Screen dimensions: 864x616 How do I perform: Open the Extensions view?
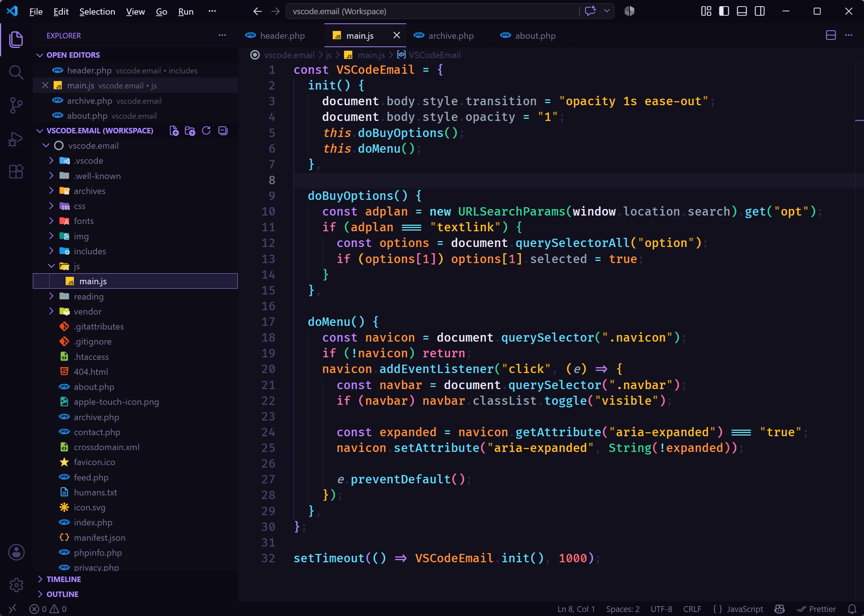(x=16, y=171)
